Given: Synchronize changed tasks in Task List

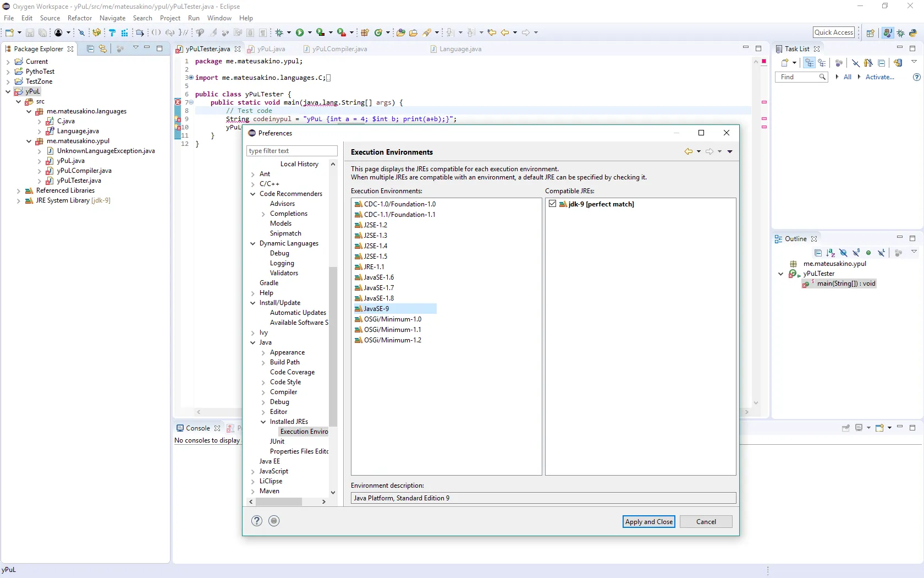Looking at the screenshot, I should tap(898, 63).
